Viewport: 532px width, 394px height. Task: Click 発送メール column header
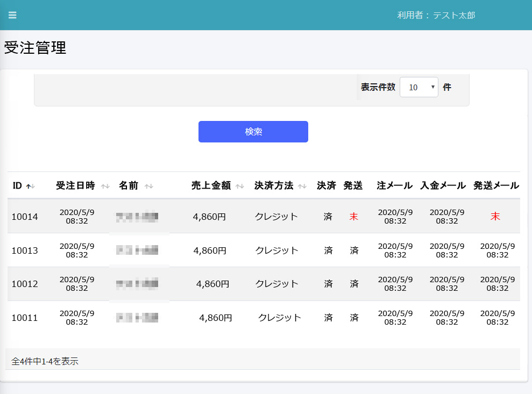tap(496, 185)
